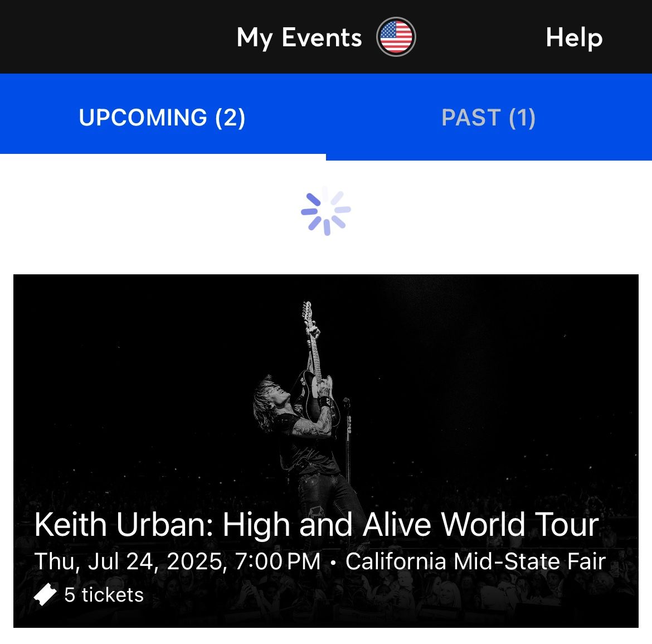Open the Help page

click(574, 37)
